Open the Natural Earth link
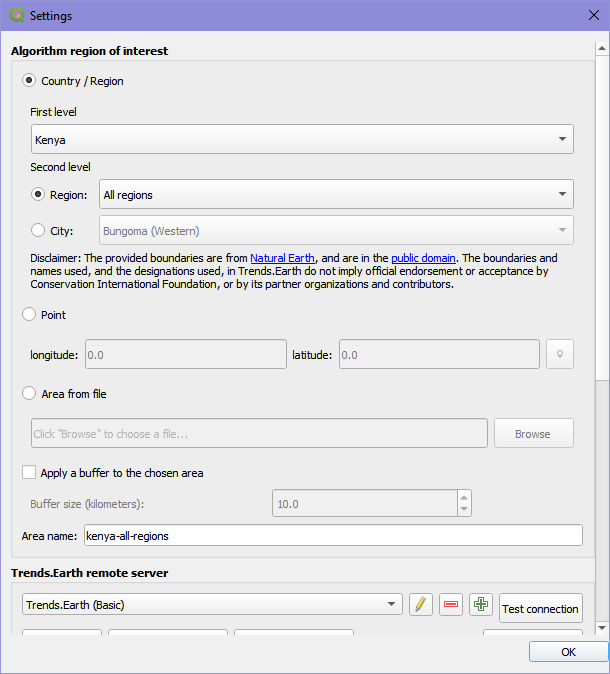610x674 pixels. coord(282,258)
